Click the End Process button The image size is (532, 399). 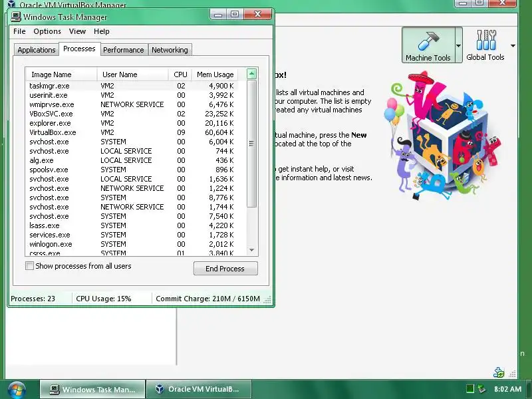pos(225,269)
